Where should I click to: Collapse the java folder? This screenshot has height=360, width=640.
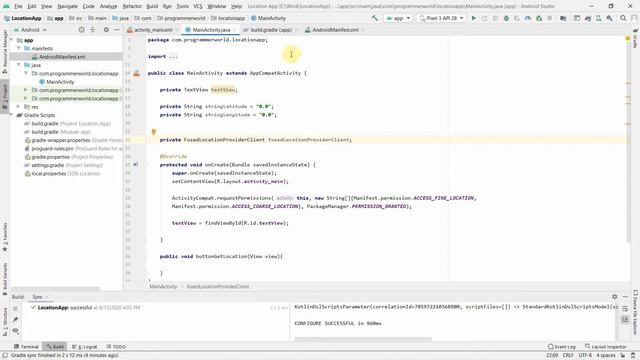(x=19, y=65)
